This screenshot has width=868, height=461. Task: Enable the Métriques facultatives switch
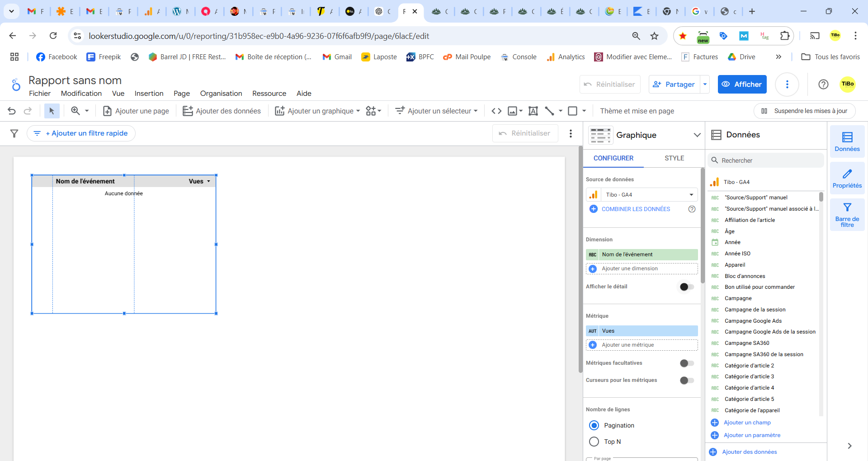click(x=687, y=363)
